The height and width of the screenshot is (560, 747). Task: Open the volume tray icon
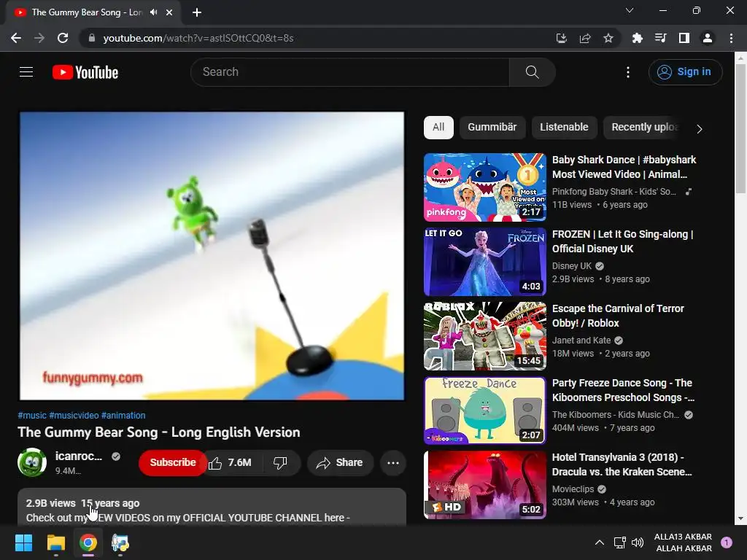638,542
